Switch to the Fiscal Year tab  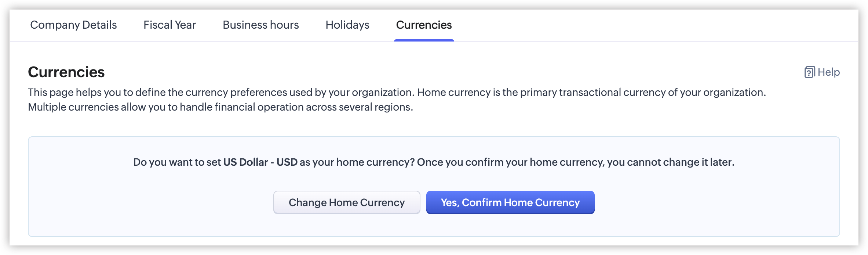169,25
